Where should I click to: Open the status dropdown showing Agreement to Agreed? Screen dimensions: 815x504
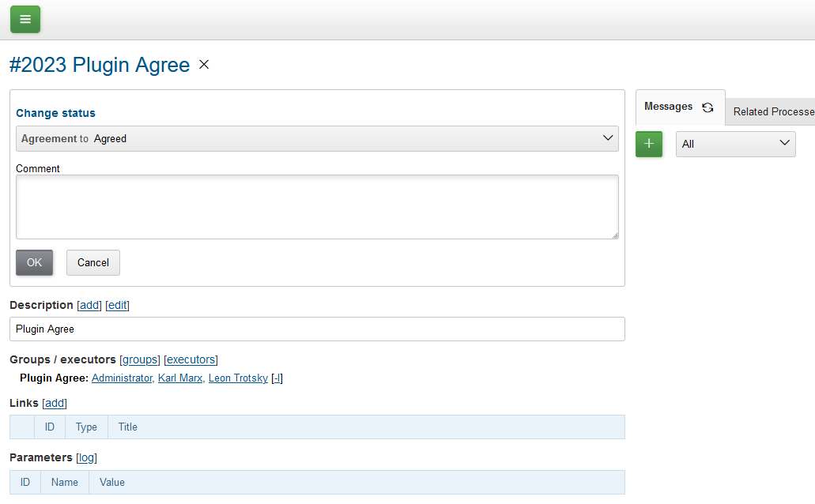tap(316, 138)
